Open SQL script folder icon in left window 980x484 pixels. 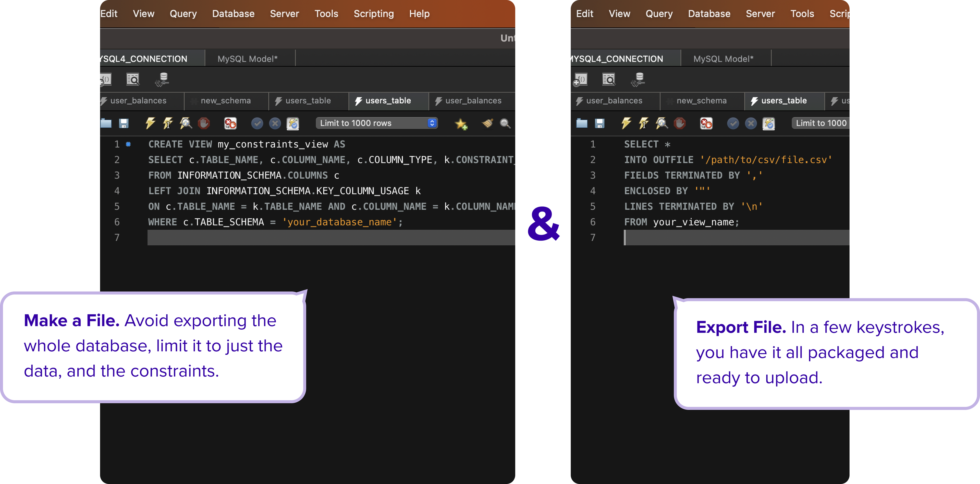106,123
